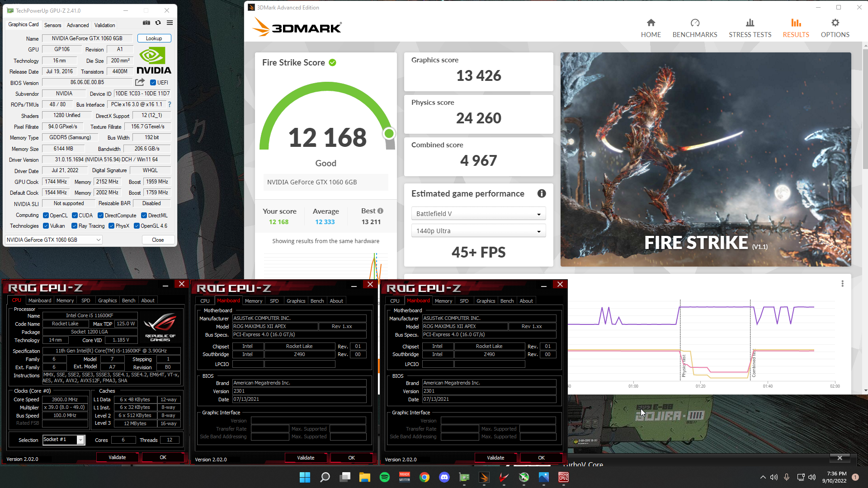
Task: Toggle the OpenCL checkbox
Action: click(x=46, y=216)
